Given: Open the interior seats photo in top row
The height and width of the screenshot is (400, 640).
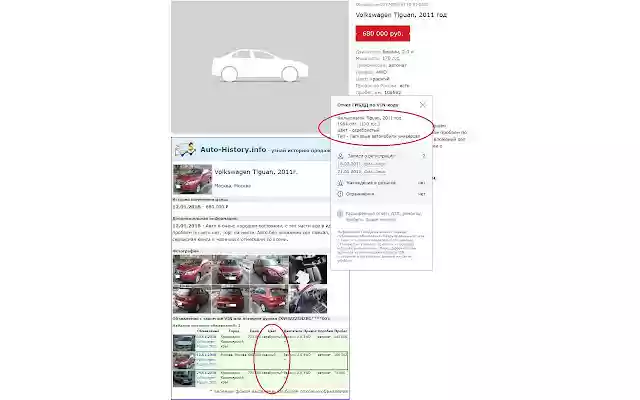Looking at the screenshot, I should (x=308, y=269).
